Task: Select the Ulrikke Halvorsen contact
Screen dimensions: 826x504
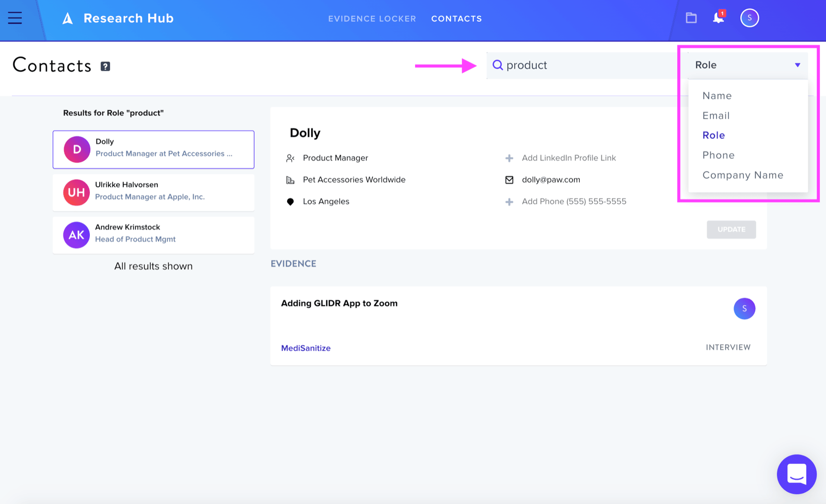Action: coord(153,192)
